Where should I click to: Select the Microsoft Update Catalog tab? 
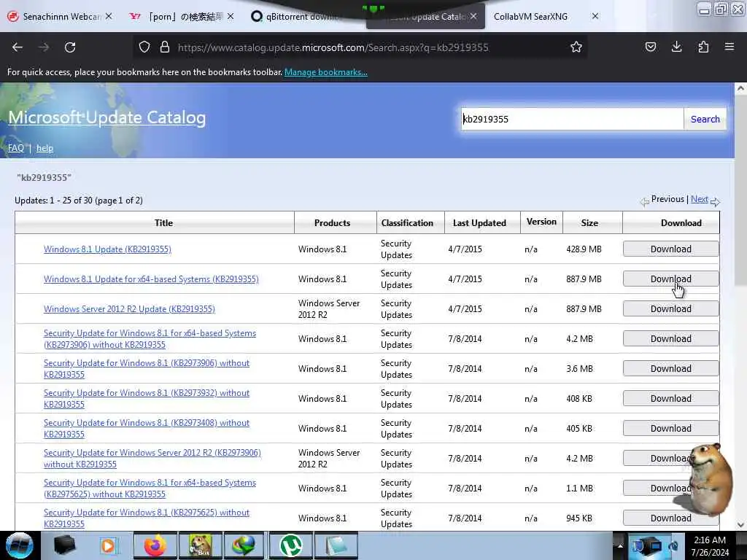[425, 17]
